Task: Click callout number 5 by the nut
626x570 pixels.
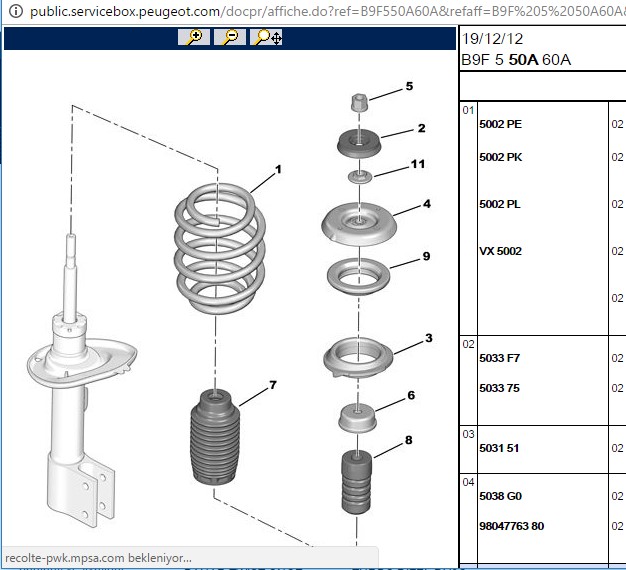Action: (409, 86)
